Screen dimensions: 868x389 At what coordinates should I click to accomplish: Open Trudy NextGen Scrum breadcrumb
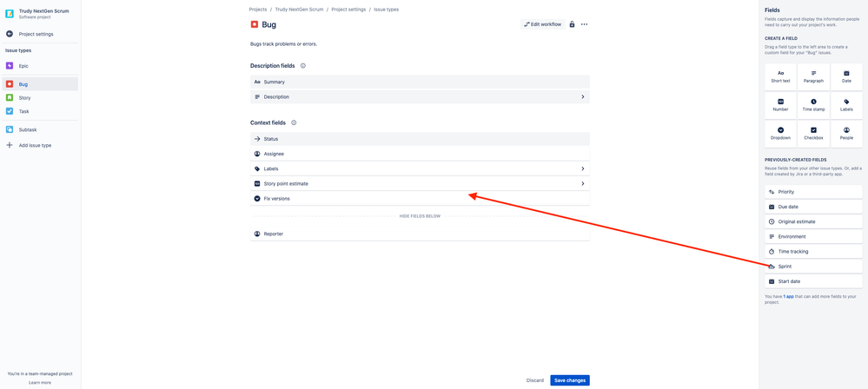pos(299,10)
